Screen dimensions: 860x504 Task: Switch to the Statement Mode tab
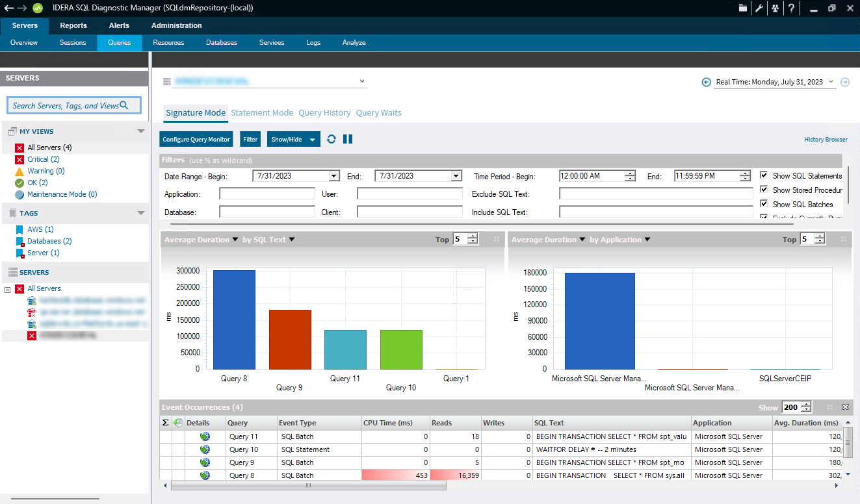pos(262,113)
